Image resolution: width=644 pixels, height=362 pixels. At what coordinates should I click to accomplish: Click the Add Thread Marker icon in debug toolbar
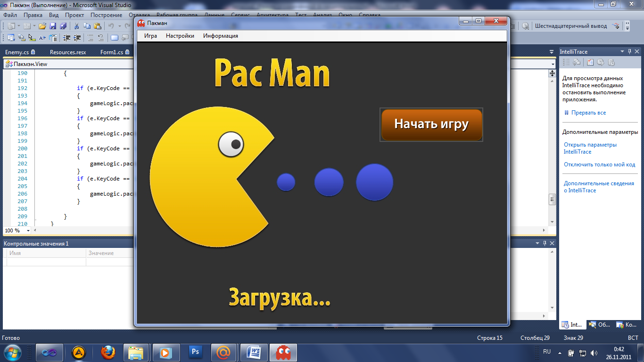click(616, 26)
